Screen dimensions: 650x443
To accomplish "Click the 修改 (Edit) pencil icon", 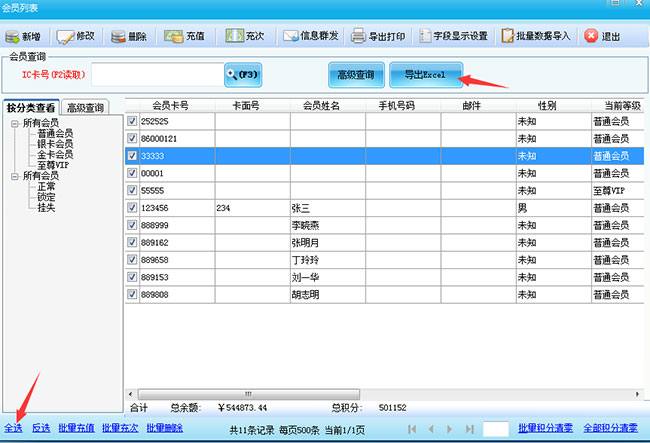I will (67, 36).
